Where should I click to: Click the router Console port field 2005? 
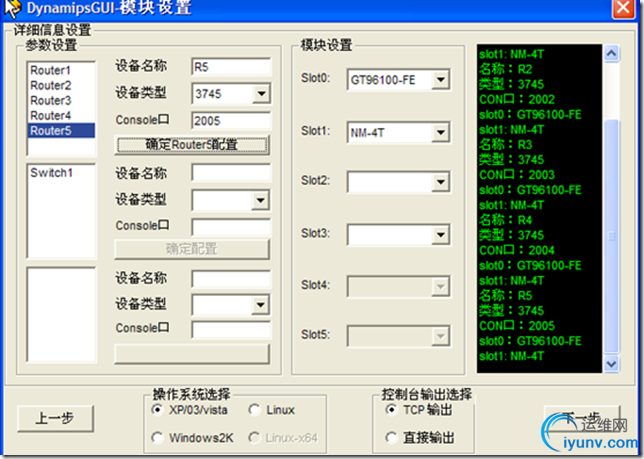click(231, 121)
